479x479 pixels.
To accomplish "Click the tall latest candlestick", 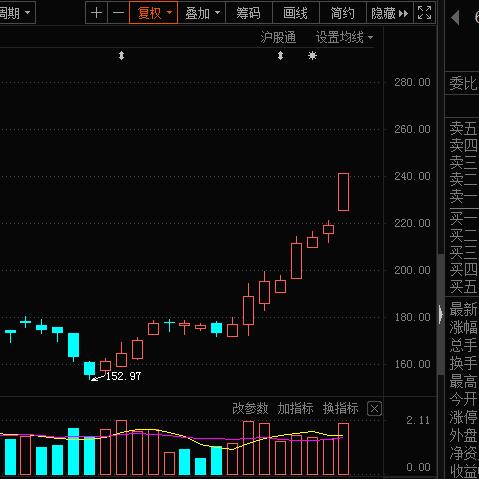I will (343, 192).
